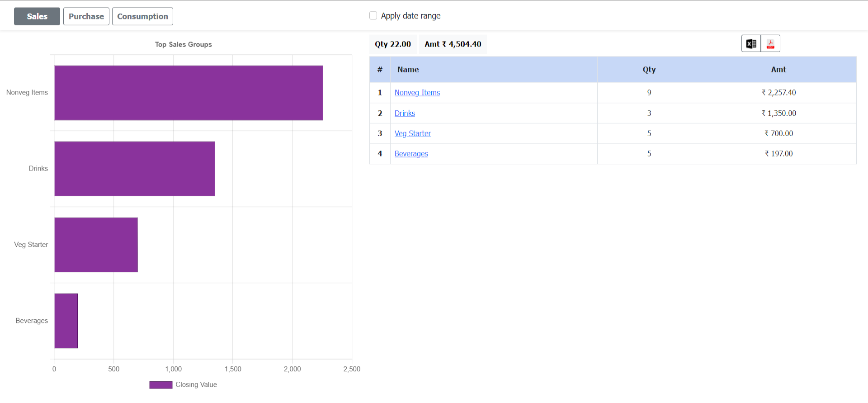Open the Beverages link in table
Image resolution: width=868 pixels, height=403 pixels.
411,154
